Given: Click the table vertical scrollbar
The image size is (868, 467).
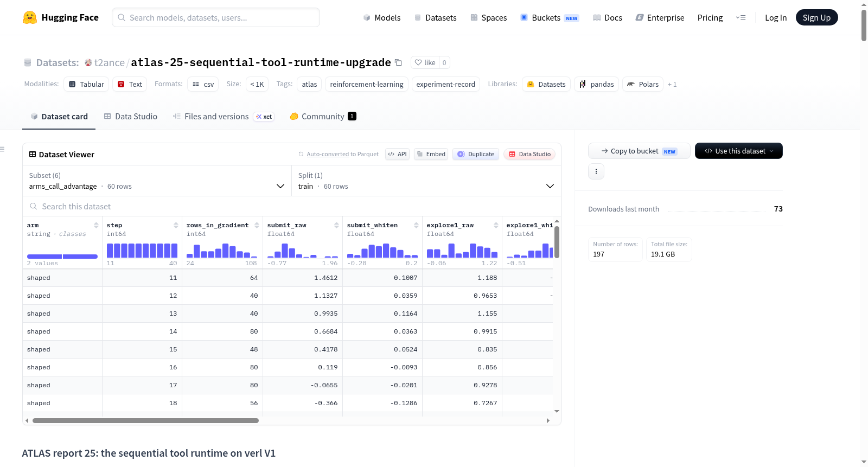Looking at the screenshot, I should coord(557,241).
